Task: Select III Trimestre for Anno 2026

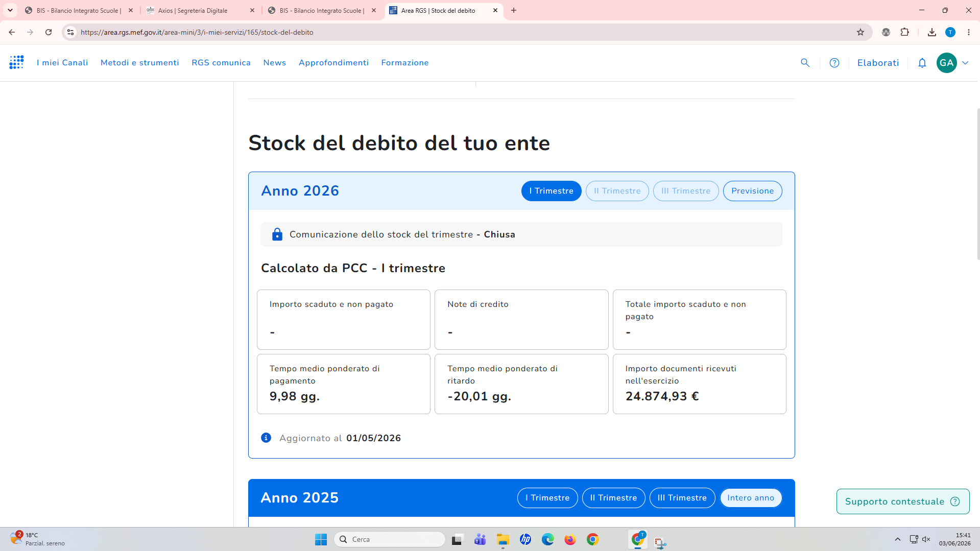Action: tap(686, 191)
